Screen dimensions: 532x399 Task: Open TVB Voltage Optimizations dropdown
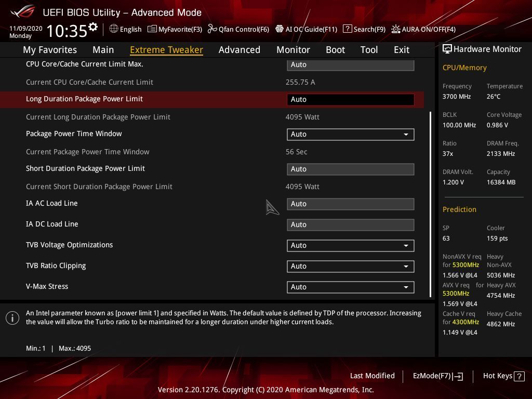tap(350, 246)
